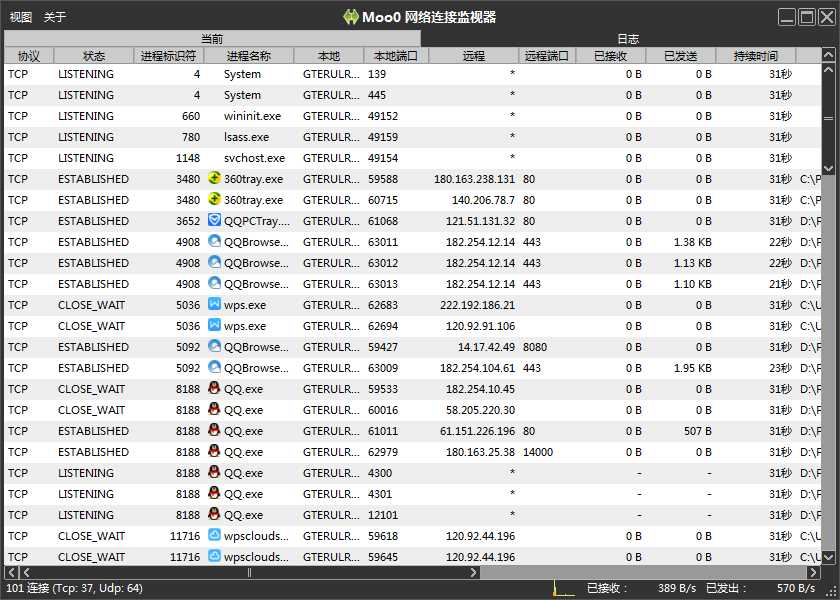Click the 101 连接 status bar text
The image size is (840, 600).
[x=74, y=588]
